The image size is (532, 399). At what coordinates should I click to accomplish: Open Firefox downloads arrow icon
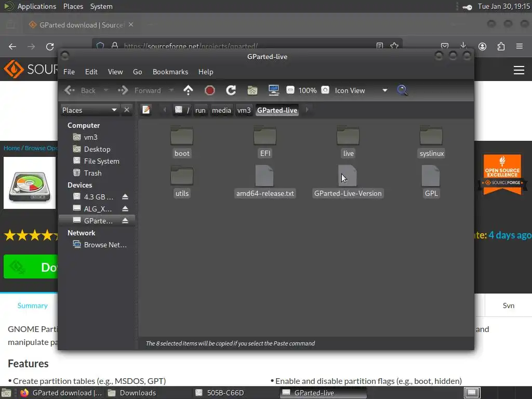[x=463, y=46]
